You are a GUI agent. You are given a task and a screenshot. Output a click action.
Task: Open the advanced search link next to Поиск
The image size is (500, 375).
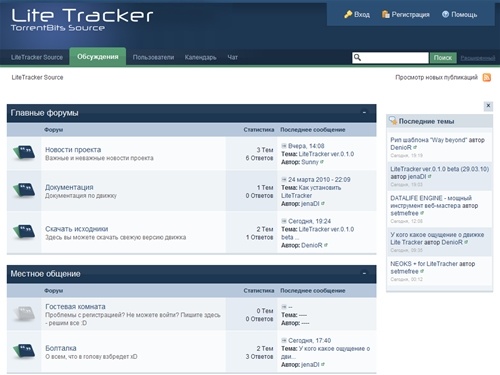pos(477,58)
